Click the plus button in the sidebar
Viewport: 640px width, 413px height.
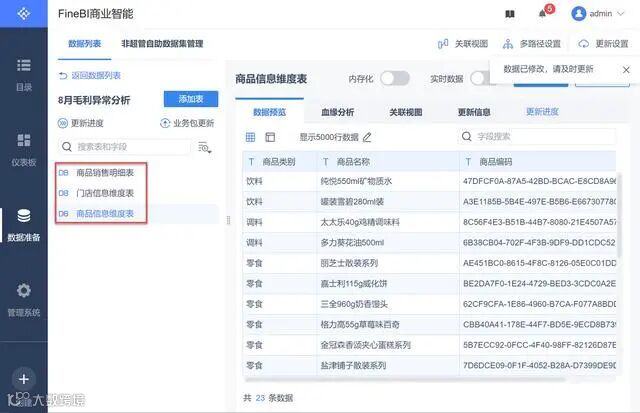point(24,379)
